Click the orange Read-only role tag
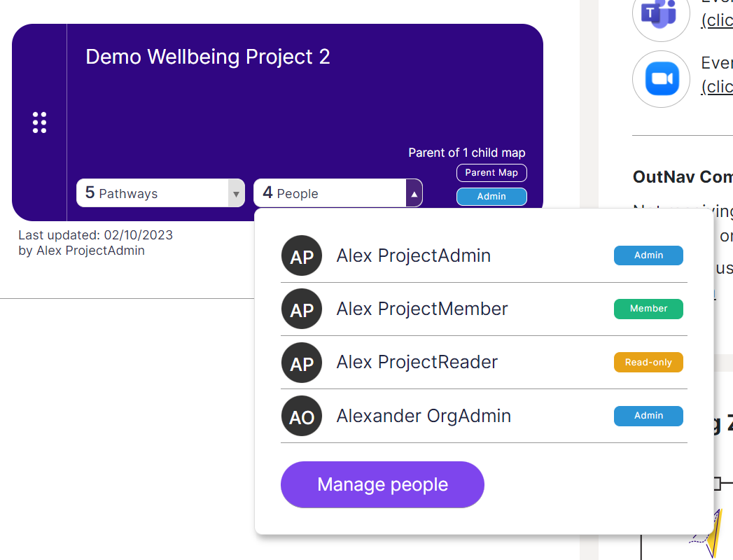This screenshot has height=560, width=733. coord(648,363)
